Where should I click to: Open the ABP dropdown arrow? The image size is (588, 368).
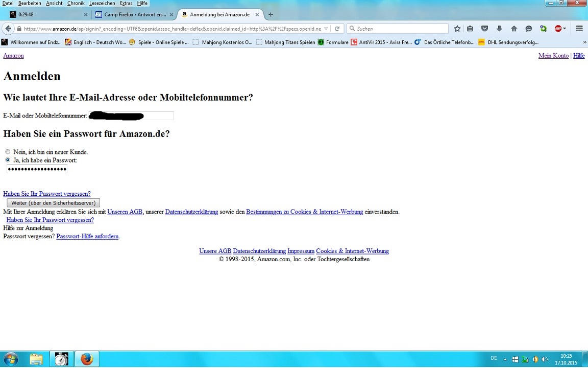pyautogui.click(x=565, y=29)
